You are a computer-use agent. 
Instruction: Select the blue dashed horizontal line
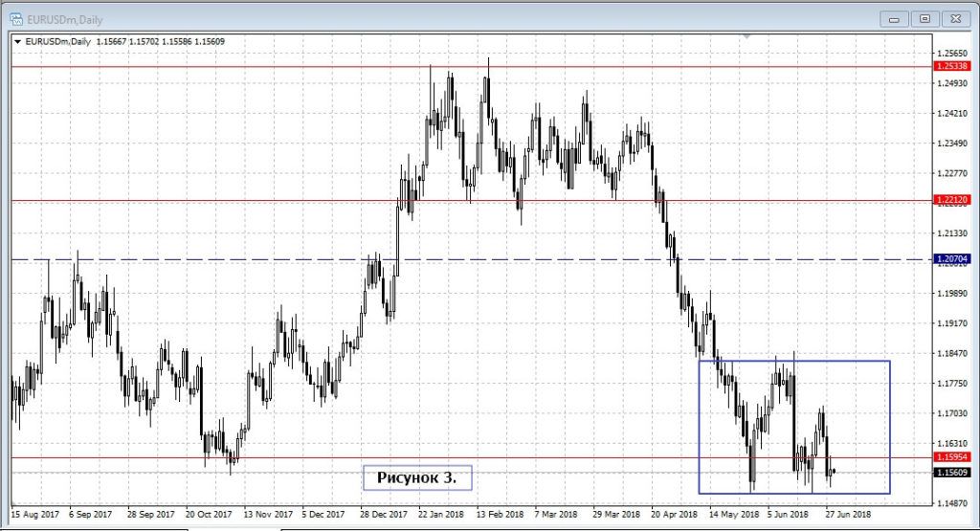(287, 259)
